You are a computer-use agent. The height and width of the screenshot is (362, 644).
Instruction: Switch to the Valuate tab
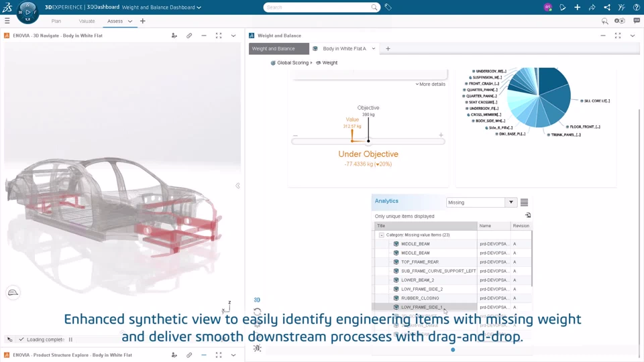(x=87, y=21)
